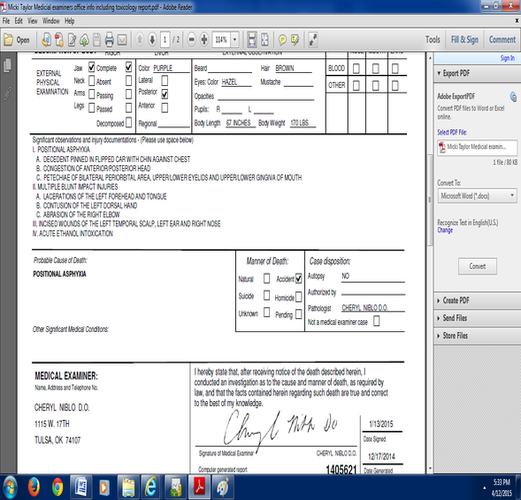Go to next page arrow
Screen dimensions: 521x500
(x=152, y=40)
